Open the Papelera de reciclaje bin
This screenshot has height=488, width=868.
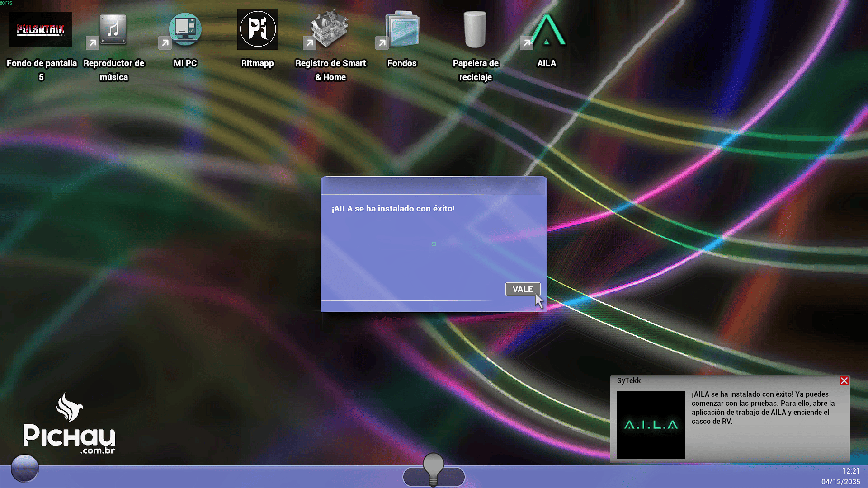point(475,30)
